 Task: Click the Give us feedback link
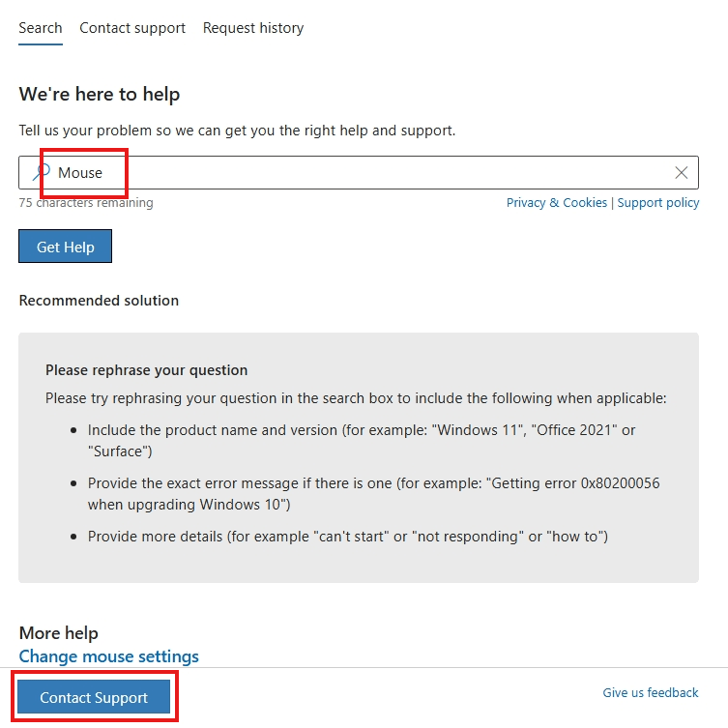(x=650, y=693)
